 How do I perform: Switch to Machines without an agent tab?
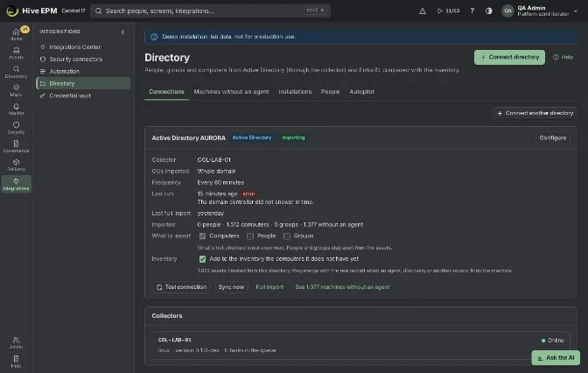[231, 92]
